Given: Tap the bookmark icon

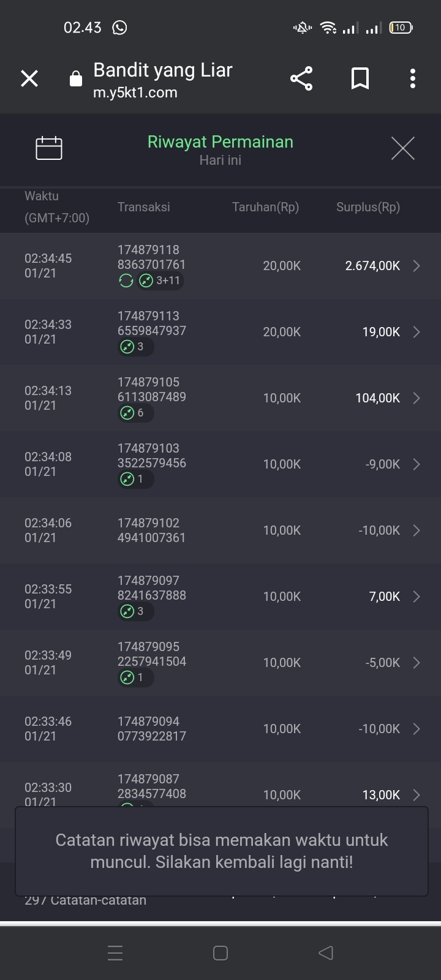Looking at the screenshot, I should pyautogui.click(x=360, y=78).
